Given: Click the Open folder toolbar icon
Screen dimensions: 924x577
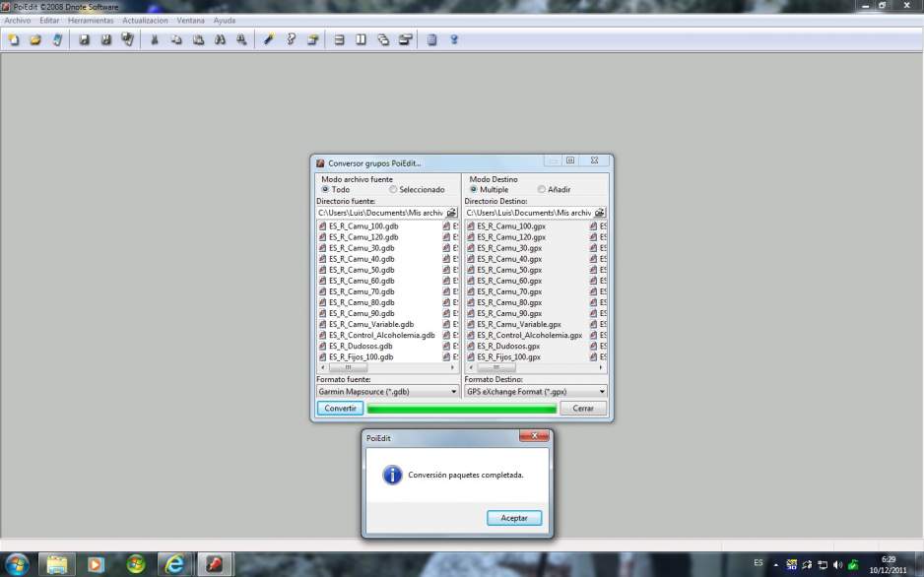Looking at the screenshot, I should pos(34,40).
